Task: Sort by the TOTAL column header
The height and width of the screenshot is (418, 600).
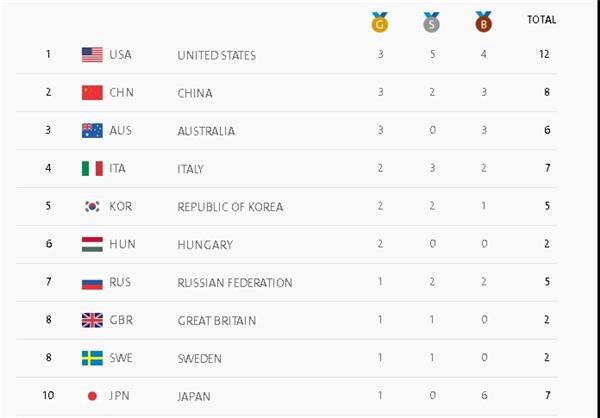Action: point(541,19)
